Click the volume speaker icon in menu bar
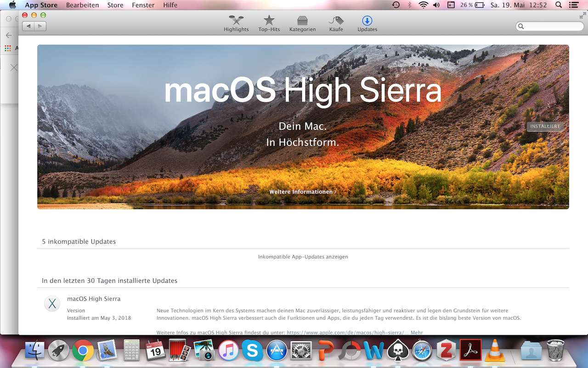The width and height of the screenshot is (588, 368). (436, 5)
